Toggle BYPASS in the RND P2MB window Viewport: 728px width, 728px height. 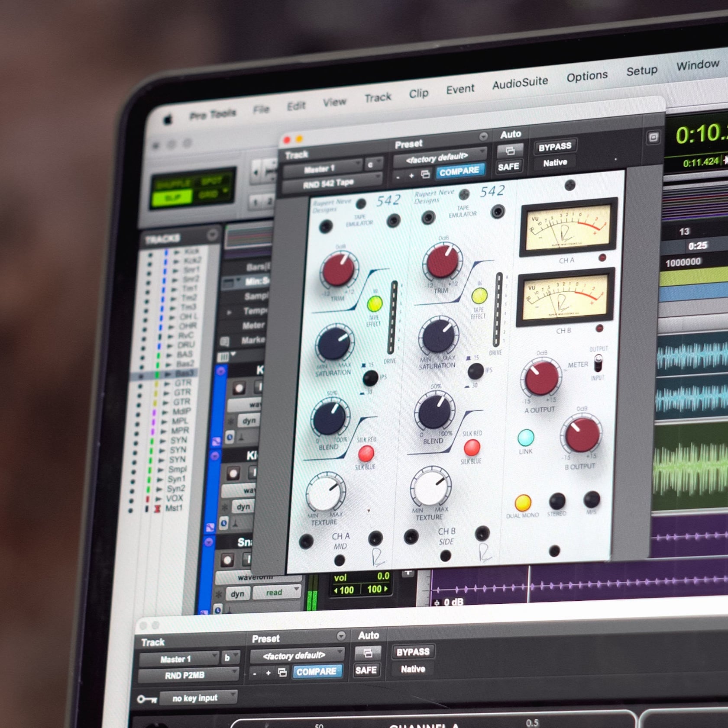click(413, 652)
